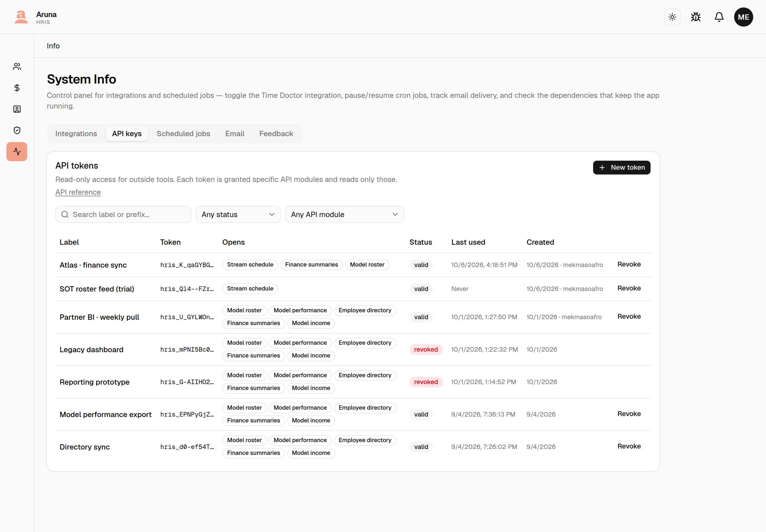
Task: Click token hris_K_qaGYBG… cell
Action: point(187,265)
